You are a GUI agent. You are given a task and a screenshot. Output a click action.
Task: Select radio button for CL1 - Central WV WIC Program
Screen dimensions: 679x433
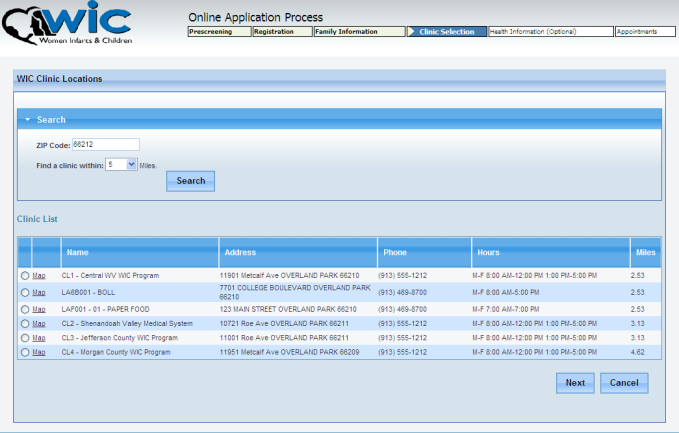[25, 276]
